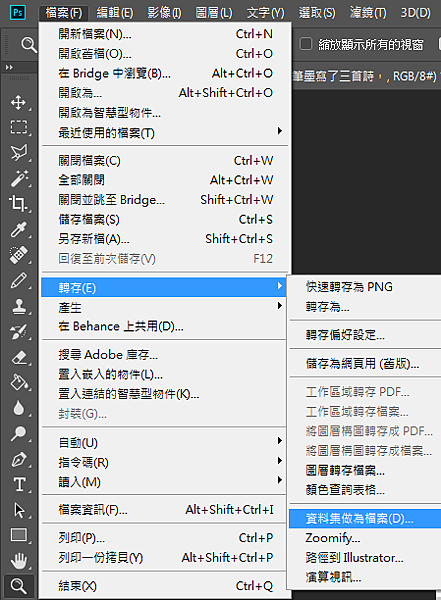Screen dimensions: 441x600
Task: Select the Rectangle shape tool
Action: 18,535
